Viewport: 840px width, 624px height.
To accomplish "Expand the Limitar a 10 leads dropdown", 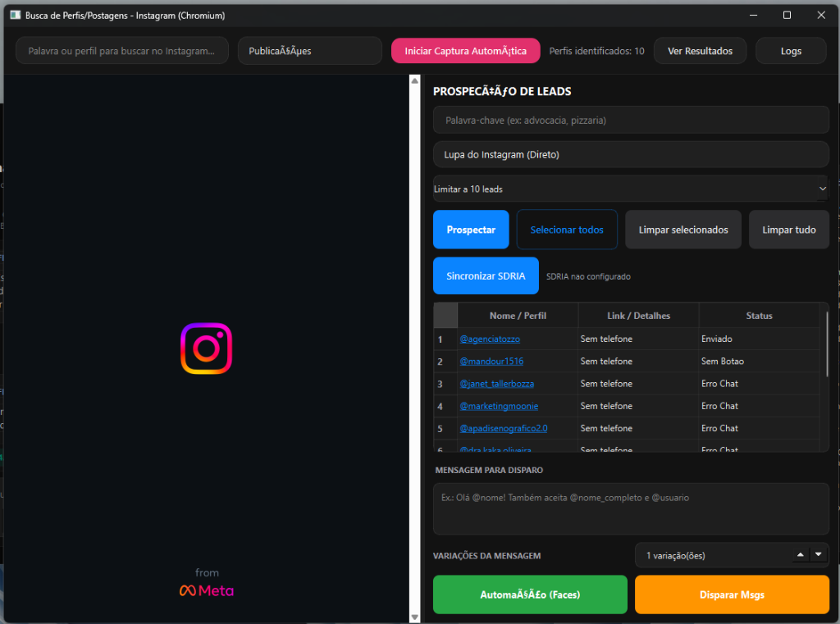I will coord(631,189).
